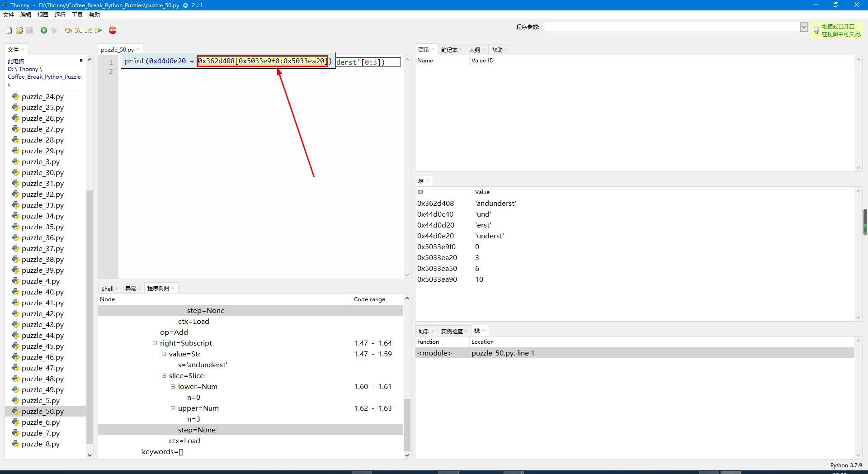Open puzzle_49.py in file list
The image size is (868, 474).
42,390
